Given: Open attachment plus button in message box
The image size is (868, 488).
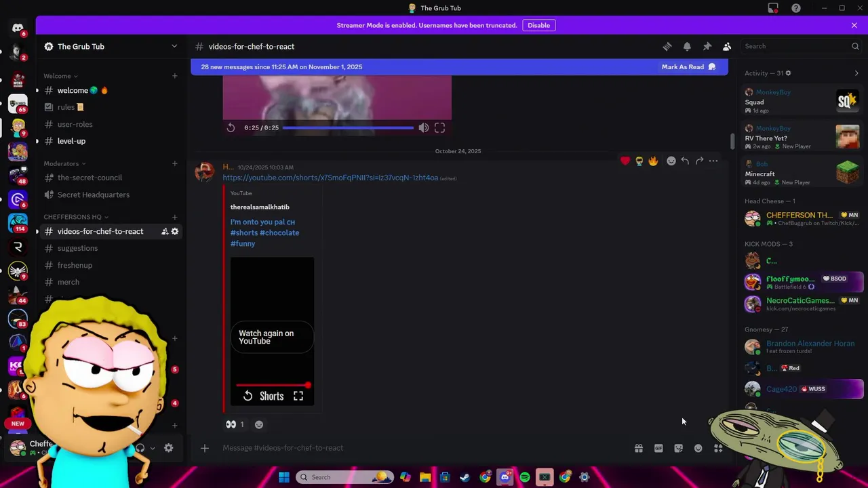Looking at the screenshot, I should click(204, 447).
